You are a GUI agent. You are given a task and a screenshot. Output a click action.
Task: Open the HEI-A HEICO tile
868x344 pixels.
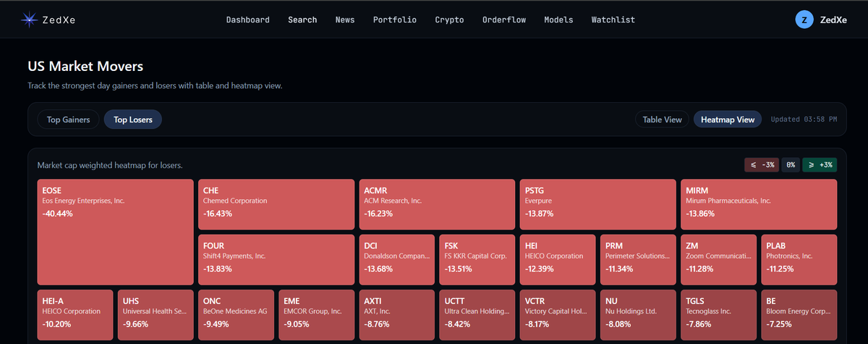tap(75, 315)
